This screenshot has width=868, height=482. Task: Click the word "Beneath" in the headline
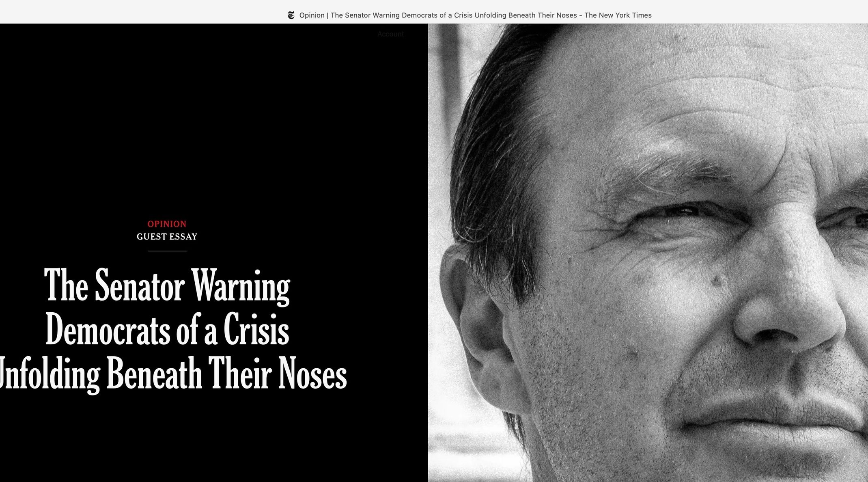pos(154,374)
